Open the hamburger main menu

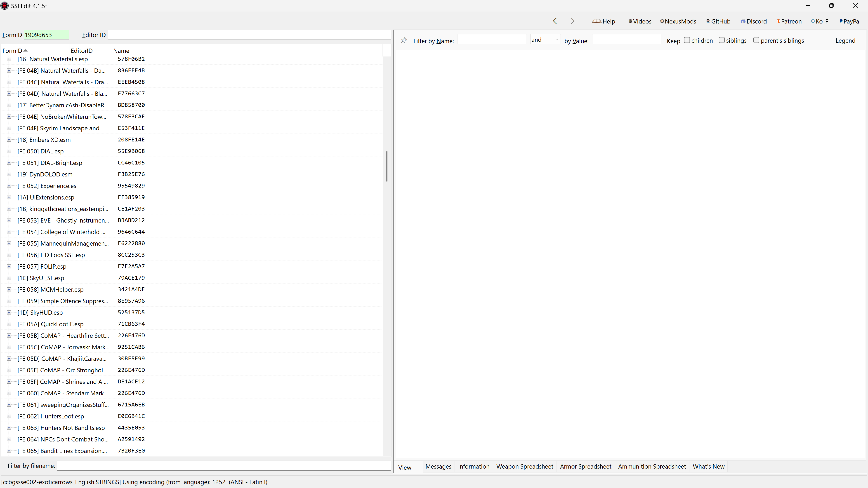[9, 21]
